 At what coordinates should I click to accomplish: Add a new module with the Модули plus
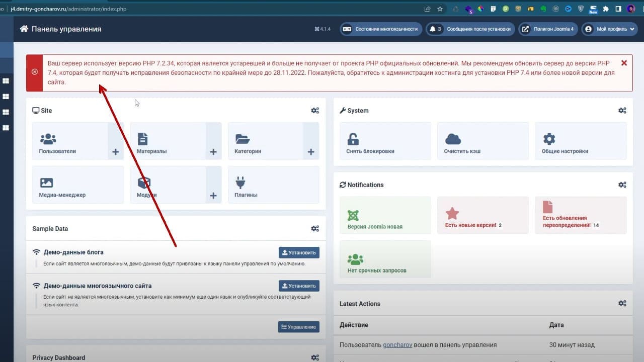[213, 185]
